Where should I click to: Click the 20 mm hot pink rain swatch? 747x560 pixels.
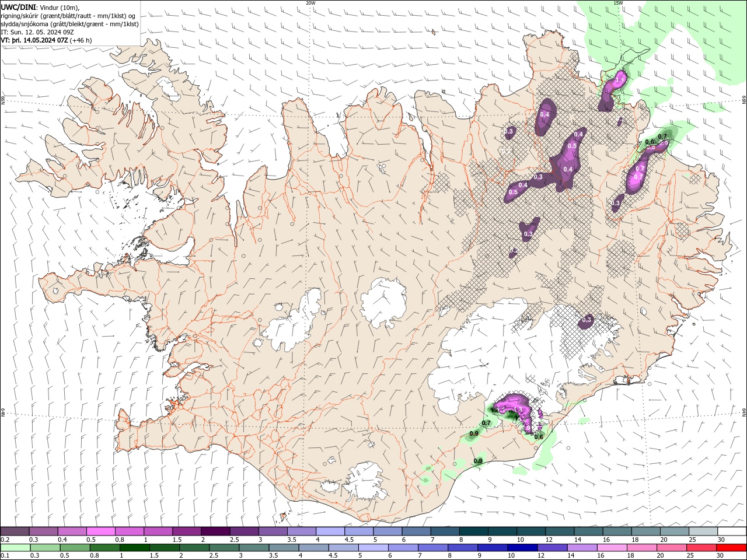[672, 548]
